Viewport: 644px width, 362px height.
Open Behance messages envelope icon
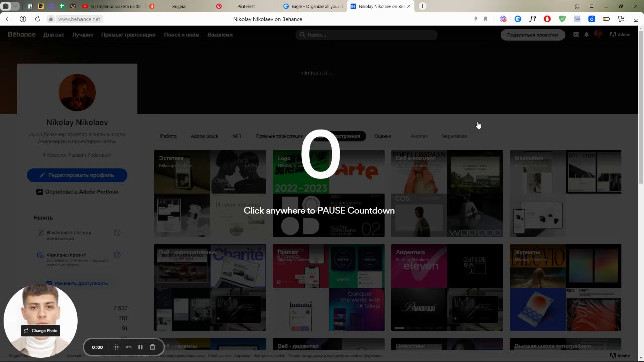[576, 35]
